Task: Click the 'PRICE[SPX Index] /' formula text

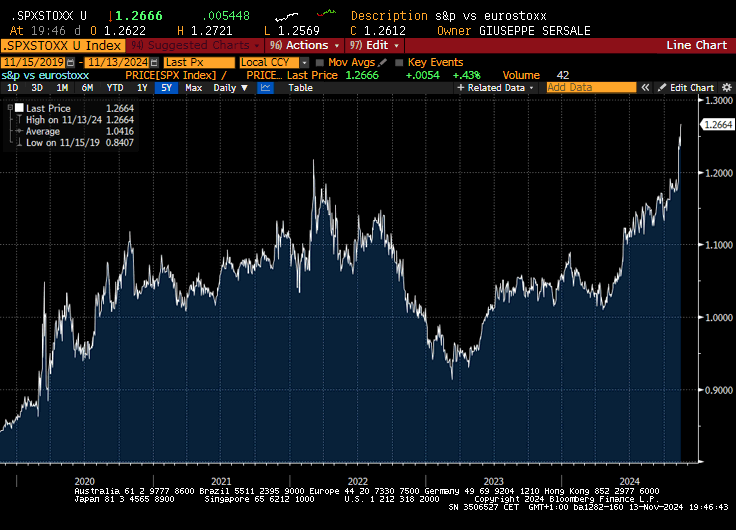Action: 176,76
